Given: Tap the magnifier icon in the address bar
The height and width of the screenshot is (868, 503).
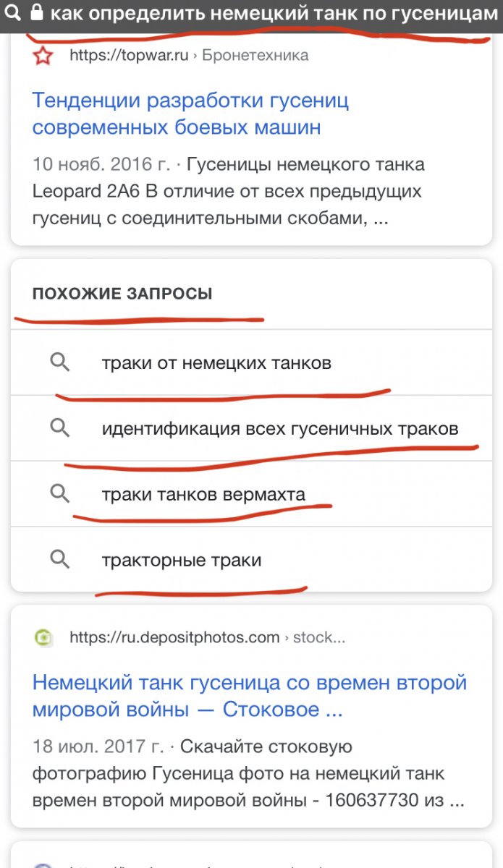Looking at the screenshot, I should point(12,13).
